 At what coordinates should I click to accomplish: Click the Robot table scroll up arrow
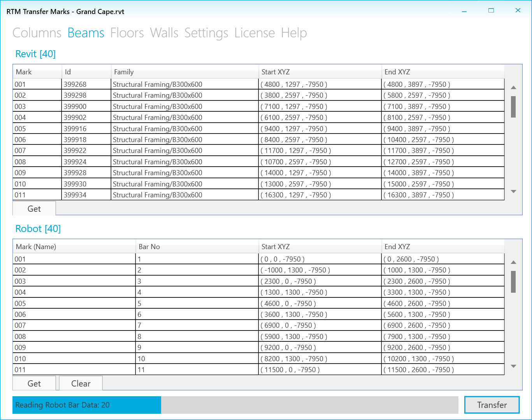tap(513, 262)
